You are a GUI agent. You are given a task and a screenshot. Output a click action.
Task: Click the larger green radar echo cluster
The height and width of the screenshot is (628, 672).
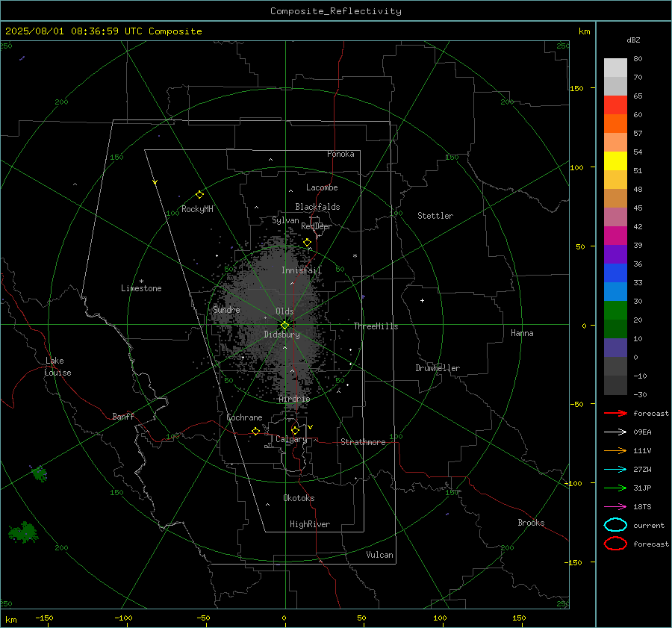click(x=23, y=532)
